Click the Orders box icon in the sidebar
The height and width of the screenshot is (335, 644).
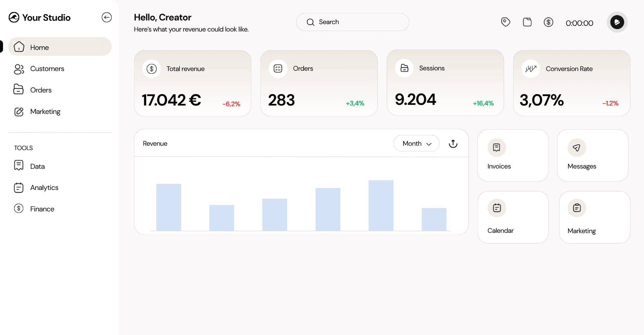(18, 89)
